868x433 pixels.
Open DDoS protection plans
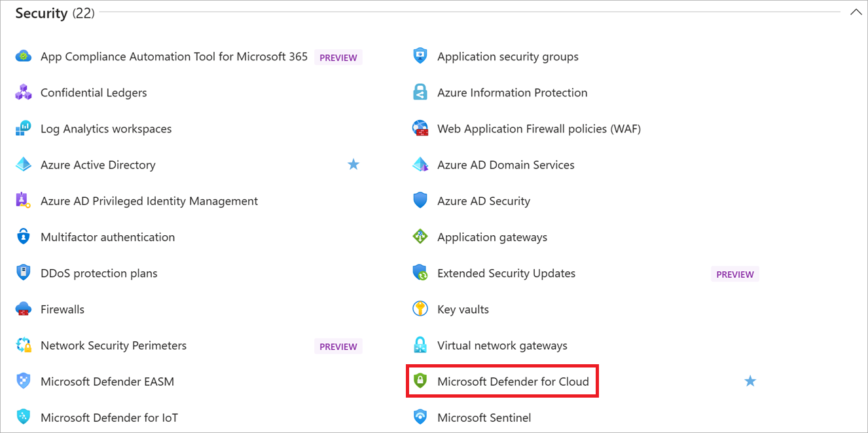coord(99,273)
